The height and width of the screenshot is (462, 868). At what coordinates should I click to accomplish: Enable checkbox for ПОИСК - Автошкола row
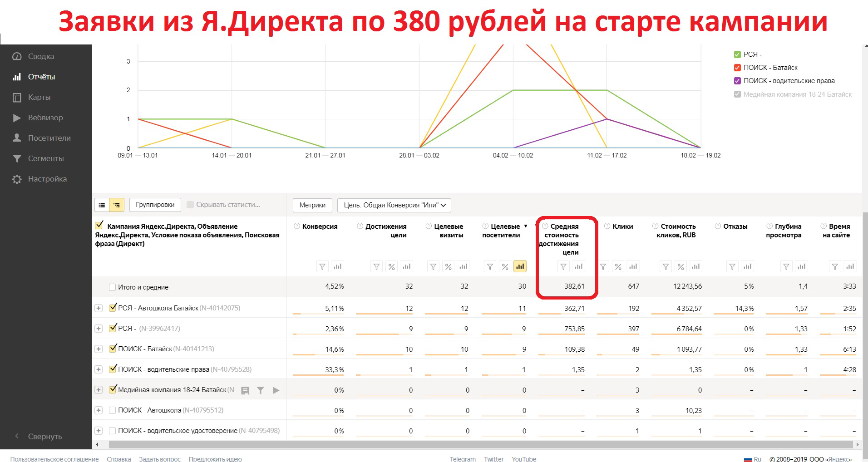(x=112, y=410)
